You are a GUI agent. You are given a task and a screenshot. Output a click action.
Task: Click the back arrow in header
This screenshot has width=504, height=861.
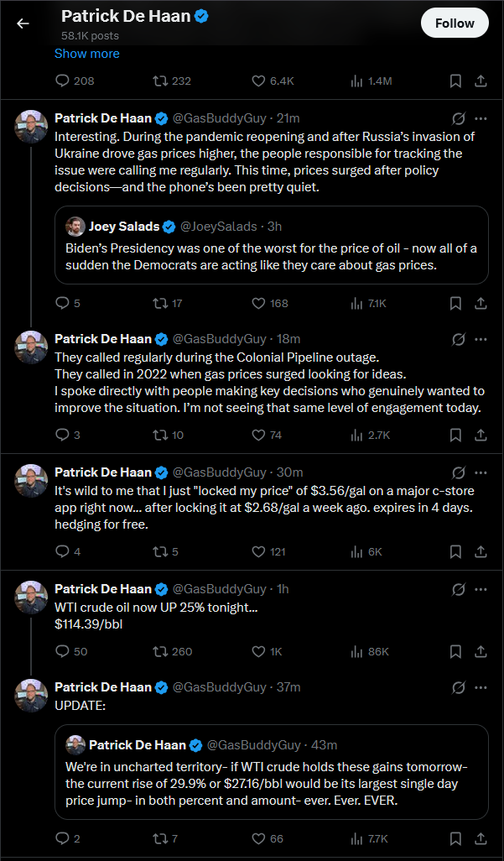coord(23,23)
